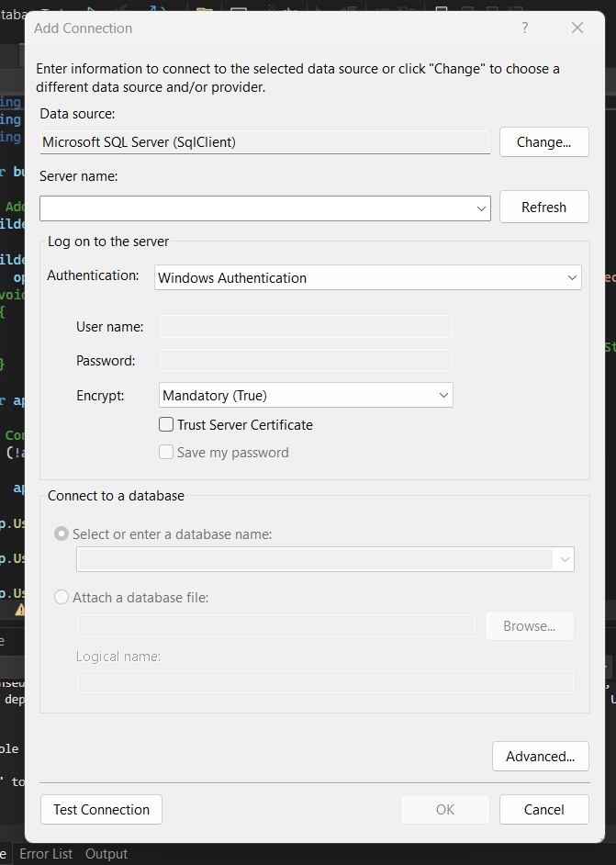Enable Trust Server Certificate checkbox
Screen dimensions: 616x865
pos(166,425)
